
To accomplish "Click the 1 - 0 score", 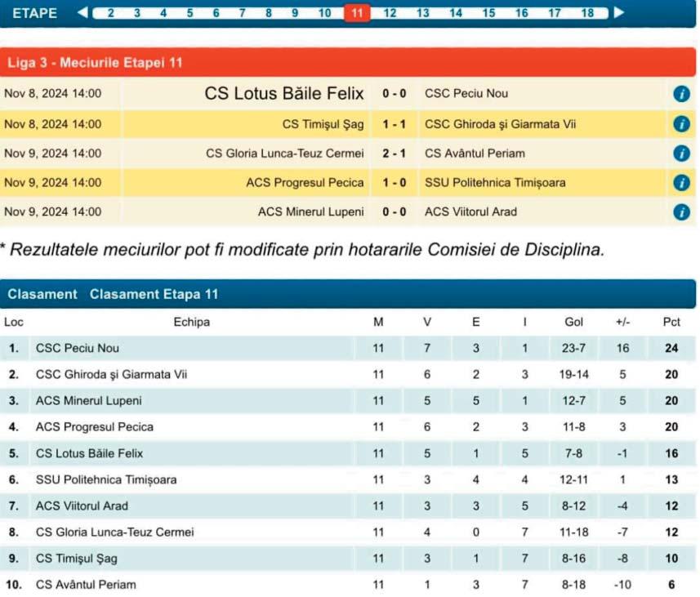I will (x=394, y=183).
